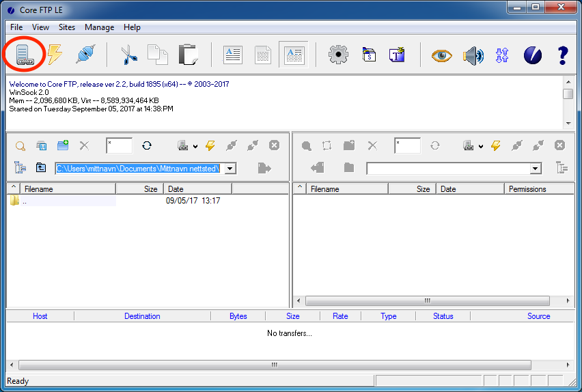582x392 pixels.
Task: Refresh the remote file listing
Action: click(435, 145)
